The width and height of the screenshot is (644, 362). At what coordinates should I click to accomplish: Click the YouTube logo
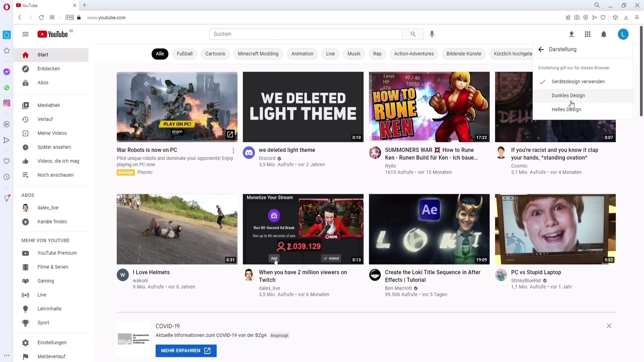tap(53, 34)
